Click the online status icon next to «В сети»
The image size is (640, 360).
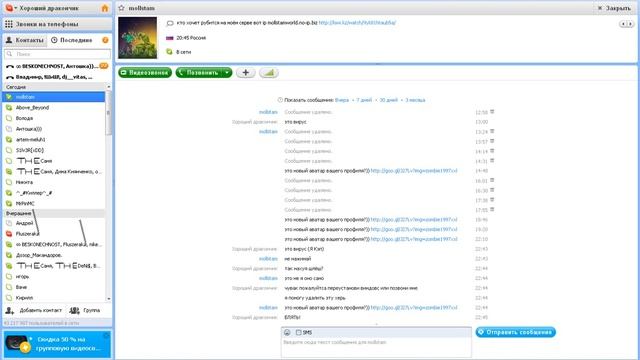pyautogui.click(x=169, y=52)
